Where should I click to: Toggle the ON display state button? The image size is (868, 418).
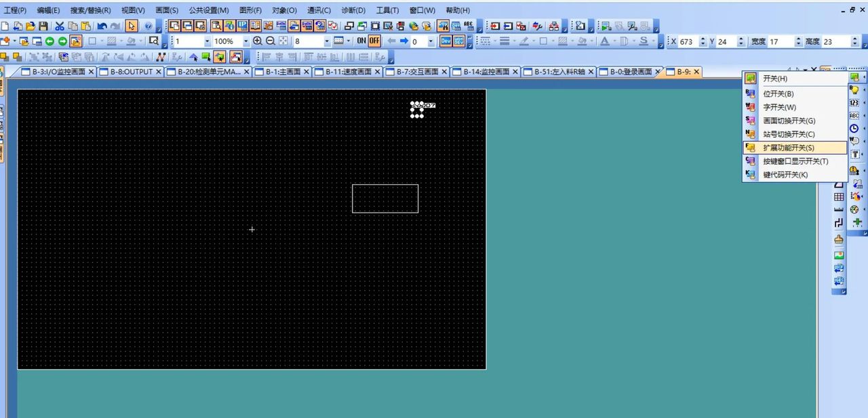pyautogui.click(x=361, y=41)
